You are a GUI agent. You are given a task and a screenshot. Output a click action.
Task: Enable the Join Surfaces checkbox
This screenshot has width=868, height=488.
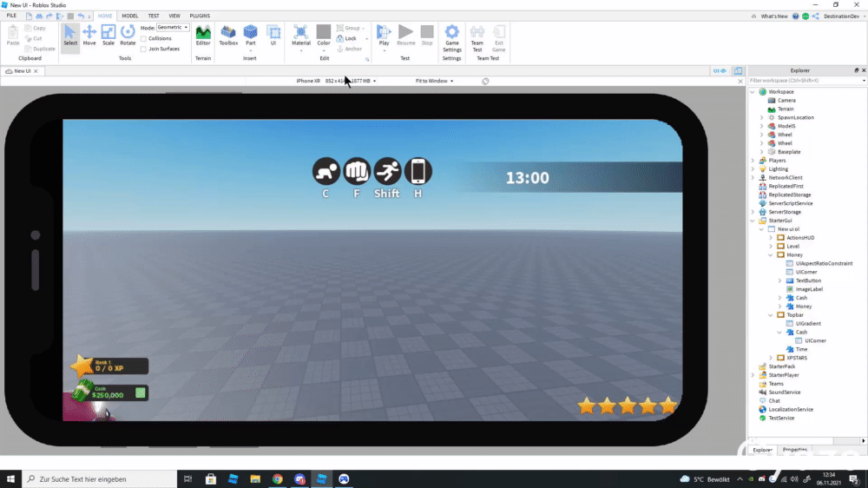[x=143, y=49]
